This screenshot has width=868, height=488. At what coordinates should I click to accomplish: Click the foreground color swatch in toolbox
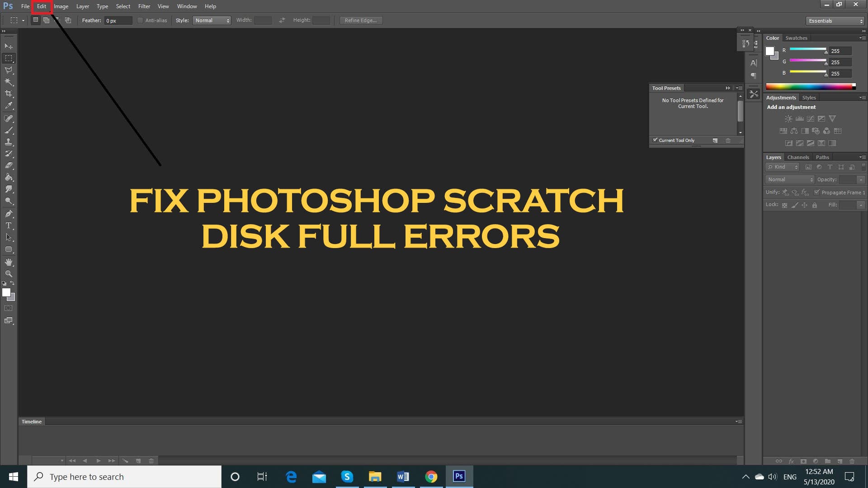[6, 292]
